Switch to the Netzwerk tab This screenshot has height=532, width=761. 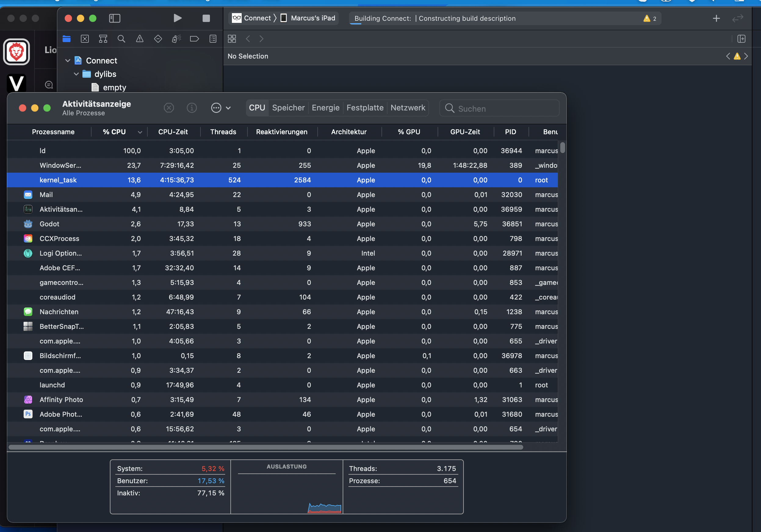[x=408, y=108]
